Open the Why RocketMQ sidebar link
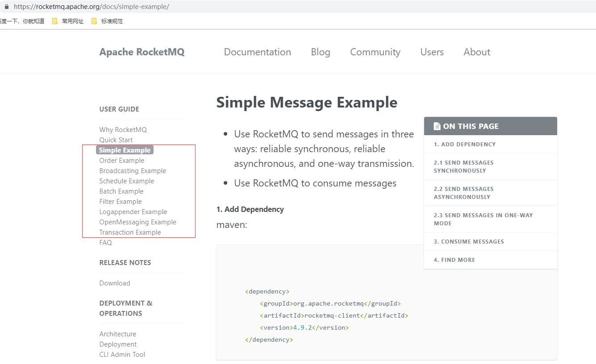Image resolution: width=596 pixels, height=364 pixels. pyautogui.click(x=123, y=130)
